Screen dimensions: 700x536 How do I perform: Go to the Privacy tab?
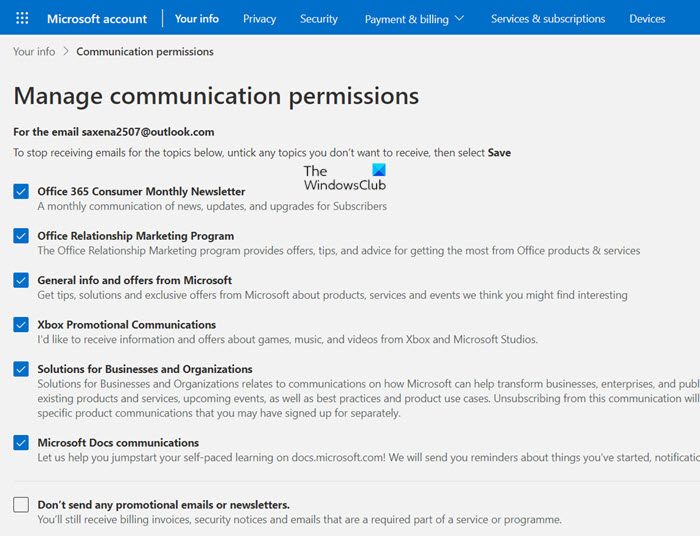coord(259,18)
